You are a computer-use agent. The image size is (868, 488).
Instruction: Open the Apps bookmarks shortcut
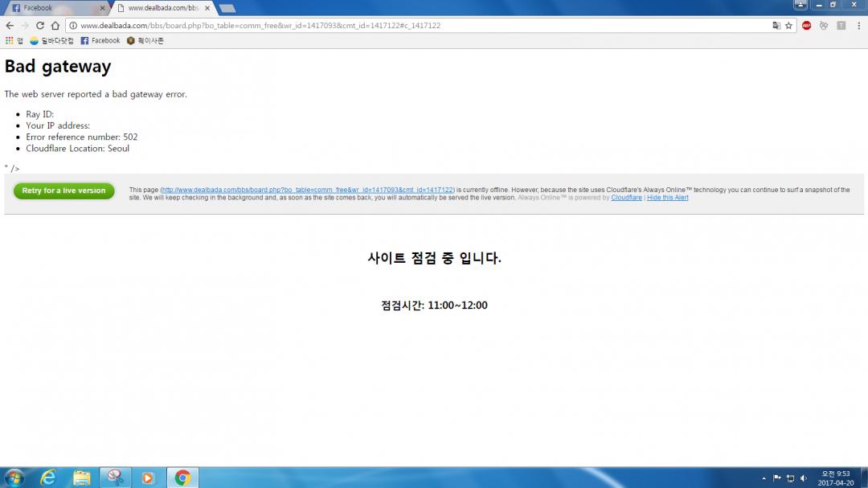tap(14, 41)
